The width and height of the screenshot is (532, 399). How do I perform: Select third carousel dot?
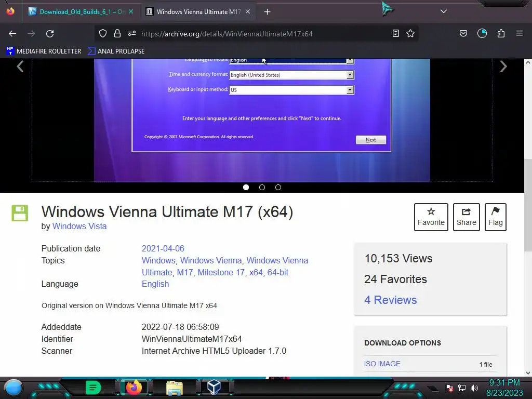[x=278, y=187]
